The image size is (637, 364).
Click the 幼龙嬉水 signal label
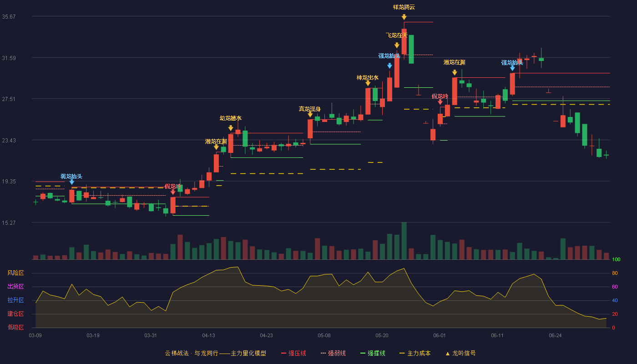[x=231, y=118]
